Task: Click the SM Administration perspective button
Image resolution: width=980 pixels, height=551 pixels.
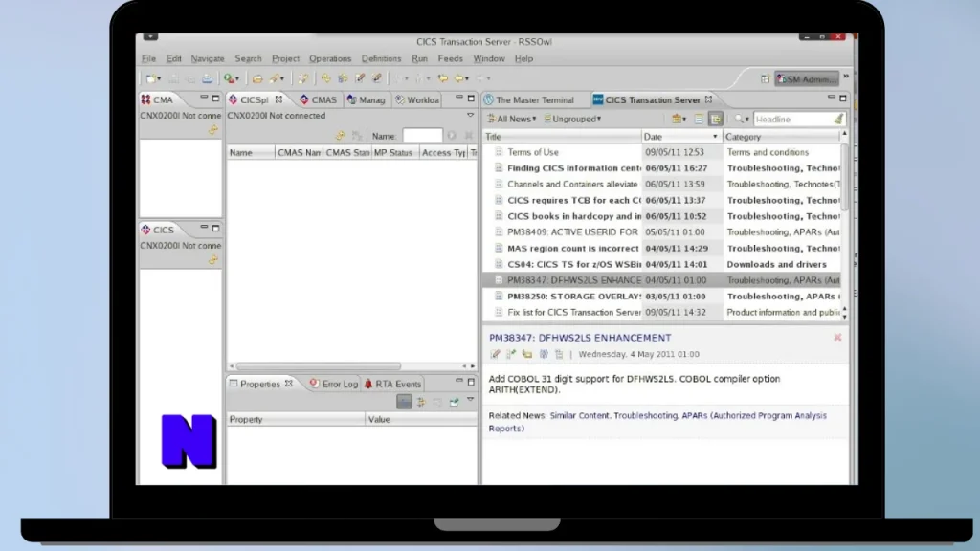Action: coord(807,79)
